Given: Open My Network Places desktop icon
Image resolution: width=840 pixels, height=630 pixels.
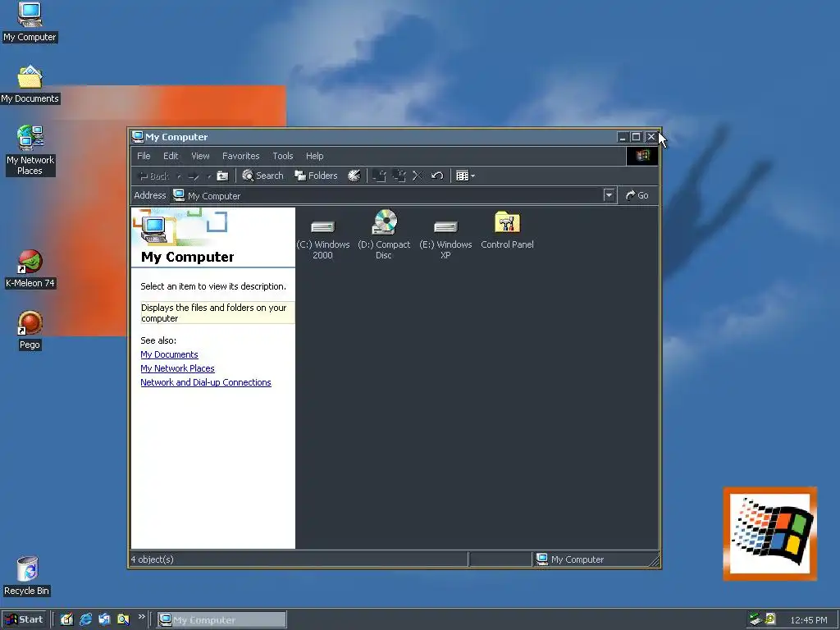Looking at the screenshot, I should [30, 151].
